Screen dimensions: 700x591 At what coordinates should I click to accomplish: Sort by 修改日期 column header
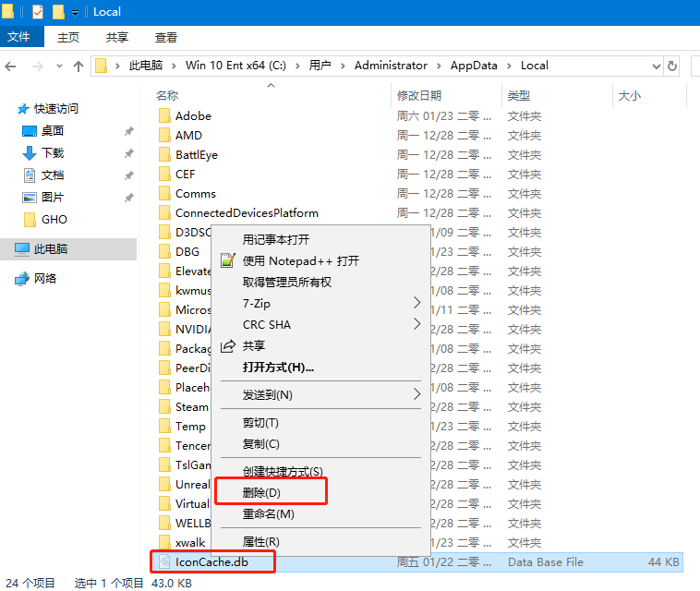tap(419, 96)
